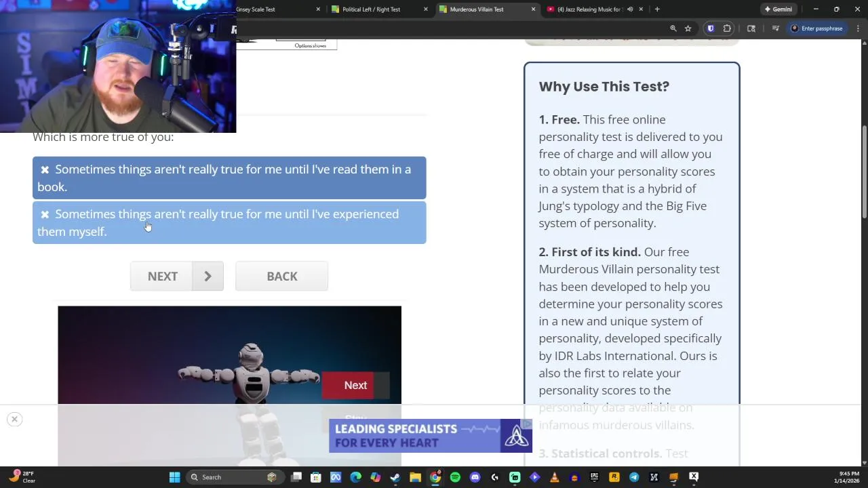Click the 'Why Use This Test?' heading
Screen dimensions: 868x488
(604, 87)
